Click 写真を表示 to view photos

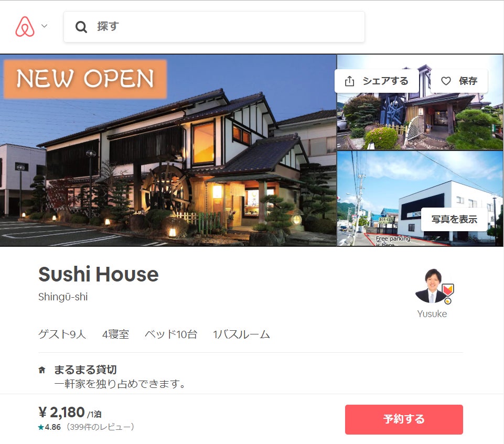pyautogui.click(x=454, y=220)
